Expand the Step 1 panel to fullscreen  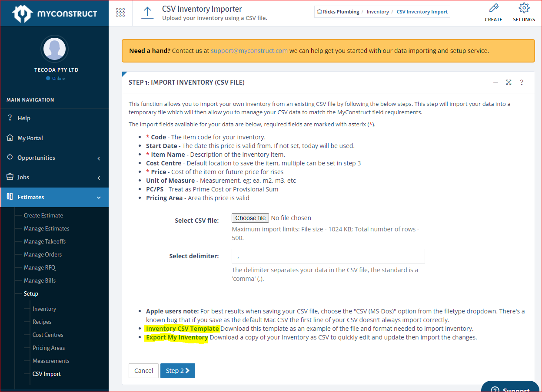(509, 82)
